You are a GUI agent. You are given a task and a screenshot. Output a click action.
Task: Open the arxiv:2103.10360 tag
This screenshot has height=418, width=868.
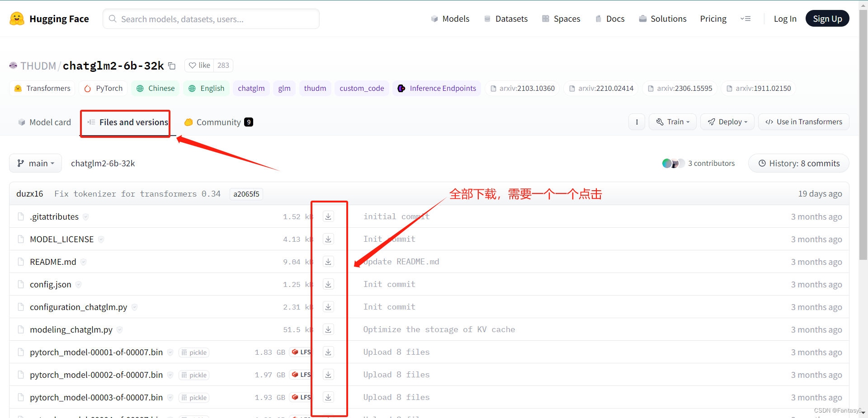[522, 88]
